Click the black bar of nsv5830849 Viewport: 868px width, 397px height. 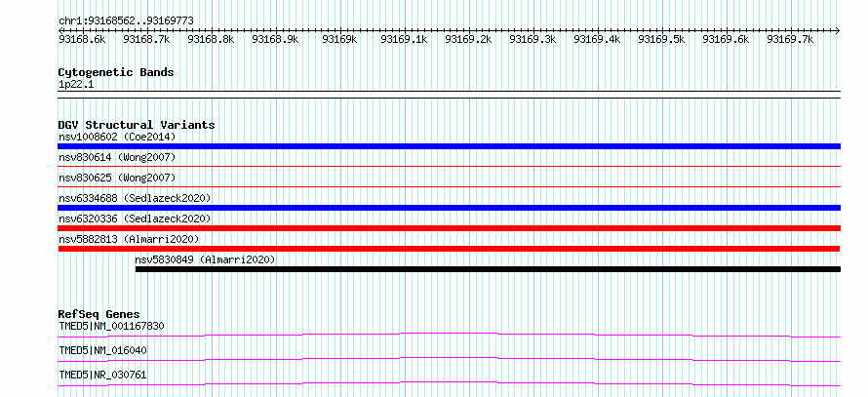[x=488, y=269]
